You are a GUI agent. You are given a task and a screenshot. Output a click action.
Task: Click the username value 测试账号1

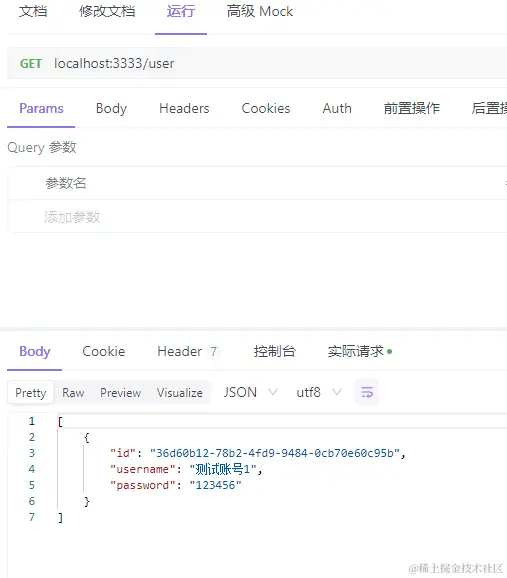[x=223, y=469]
